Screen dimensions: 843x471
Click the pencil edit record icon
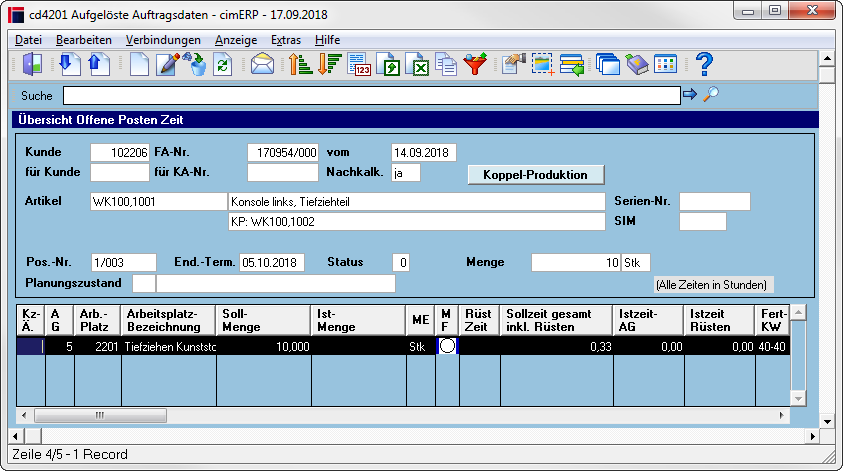pyautogui.click(x=168, y=65)
